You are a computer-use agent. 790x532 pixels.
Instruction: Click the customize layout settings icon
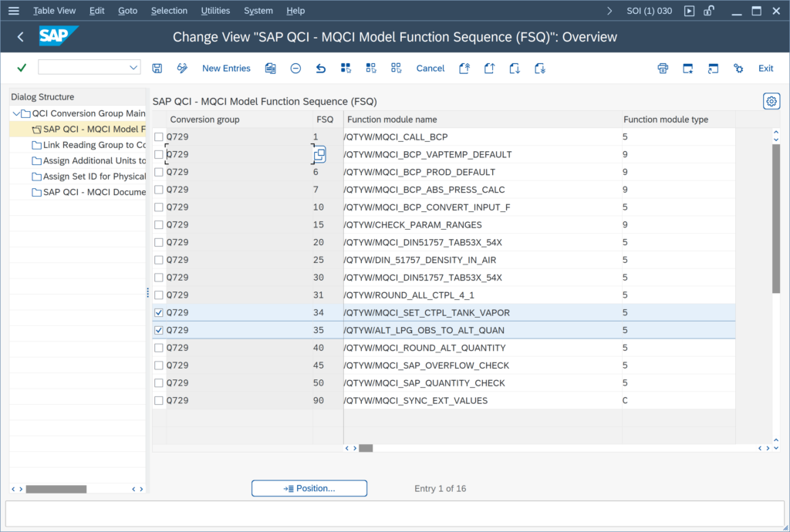738,69
